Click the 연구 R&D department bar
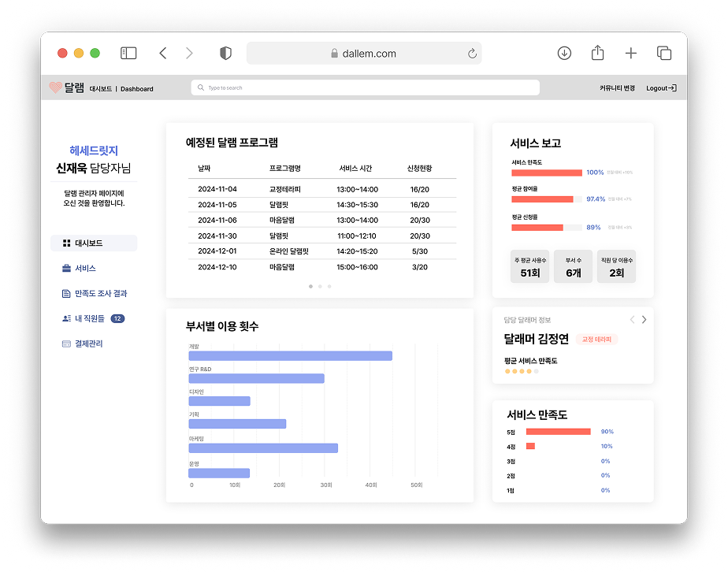 (257, 378)
